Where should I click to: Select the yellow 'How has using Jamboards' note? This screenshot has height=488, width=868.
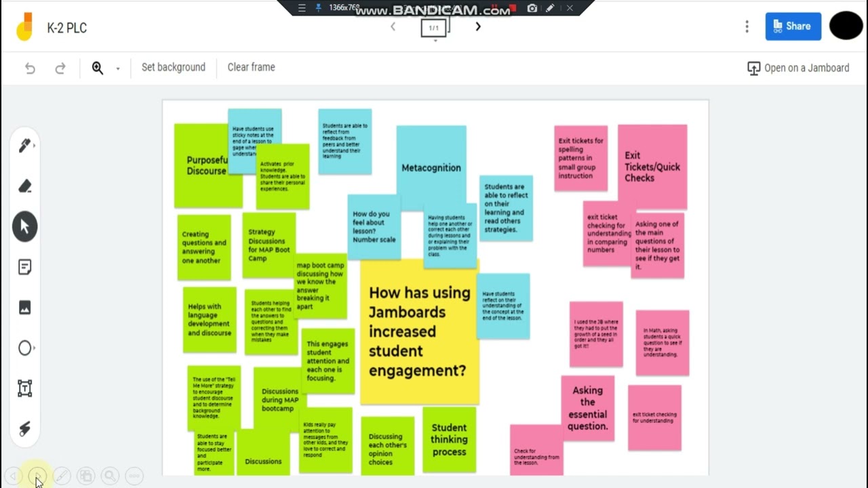[x=419, y=331]
